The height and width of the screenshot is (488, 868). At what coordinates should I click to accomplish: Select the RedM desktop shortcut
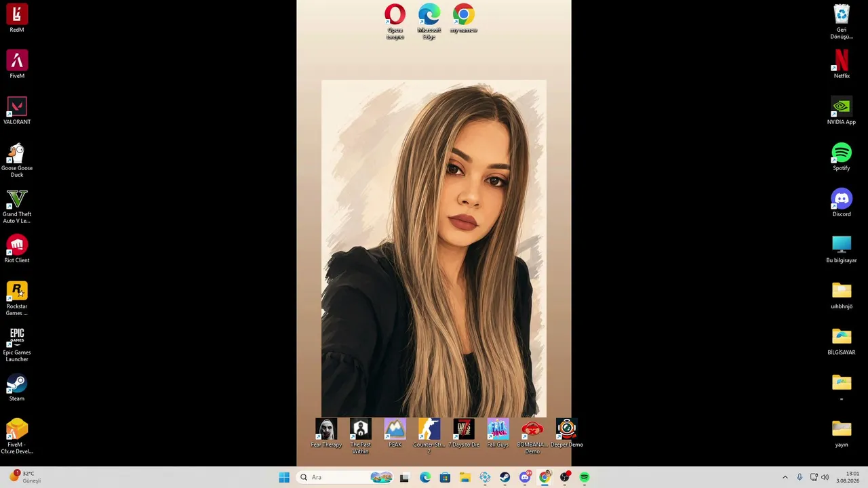[17, 18]
